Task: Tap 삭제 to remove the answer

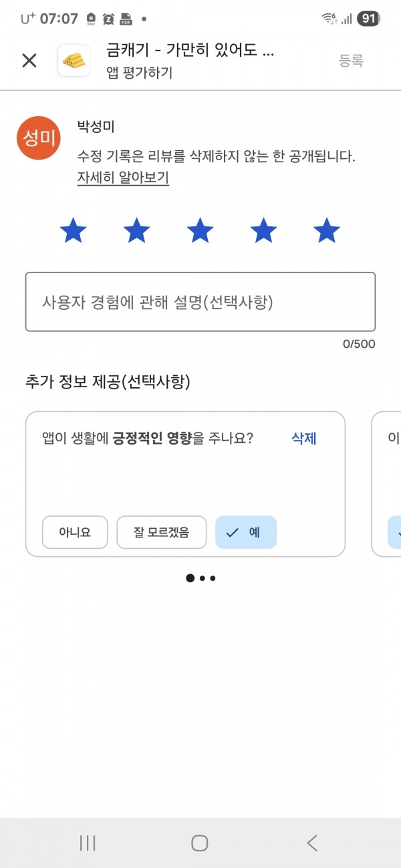Action: 304,439
